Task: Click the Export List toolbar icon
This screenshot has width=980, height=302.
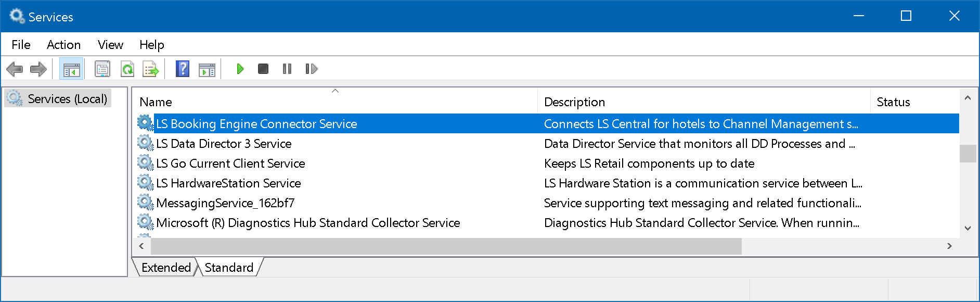Action: click(151, 69)
